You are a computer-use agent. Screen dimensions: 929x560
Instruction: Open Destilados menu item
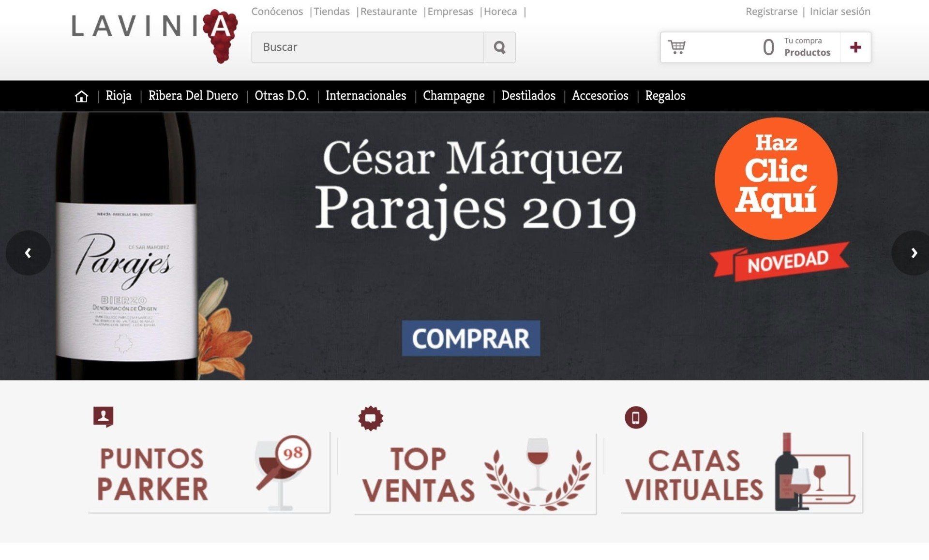coord(528,96)
